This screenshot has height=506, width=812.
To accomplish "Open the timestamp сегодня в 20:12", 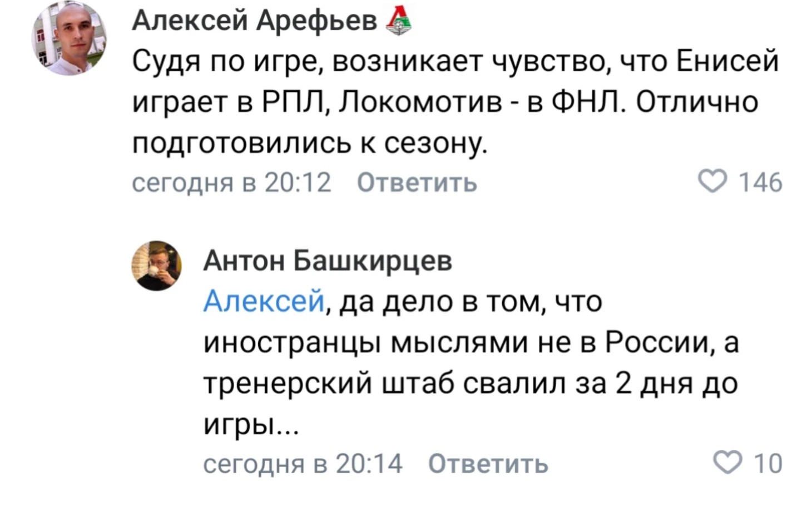I will coord(231,183).
